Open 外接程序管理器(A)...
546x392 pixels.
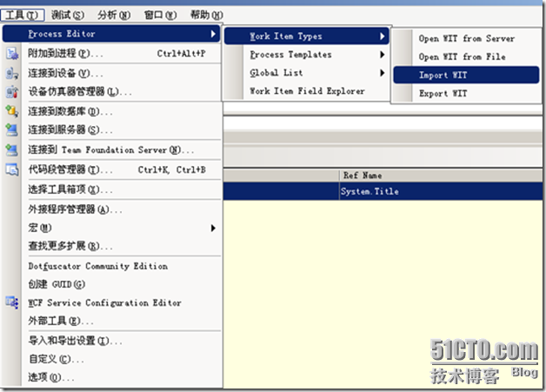(111, 209)
